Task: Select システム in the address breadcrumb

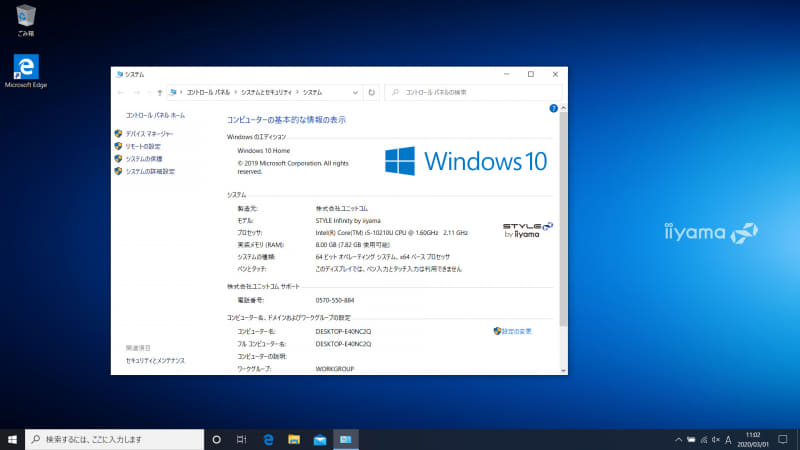Action: 312,92
